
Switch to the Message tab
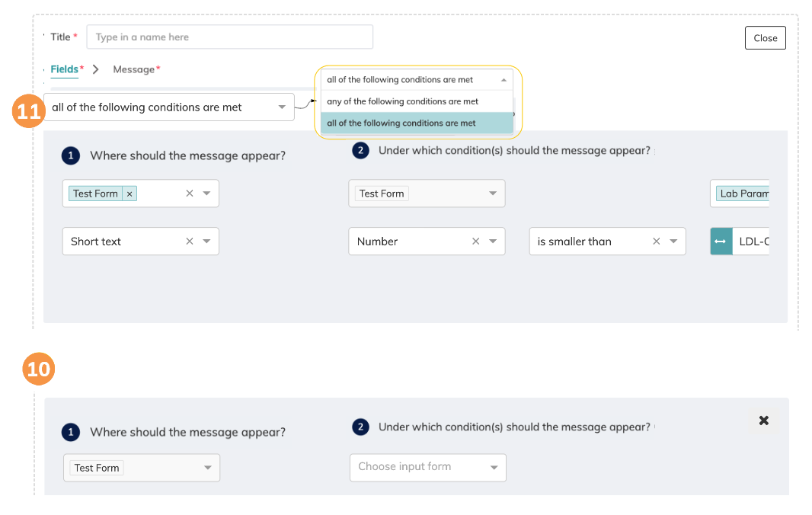(x=134, y=69)
